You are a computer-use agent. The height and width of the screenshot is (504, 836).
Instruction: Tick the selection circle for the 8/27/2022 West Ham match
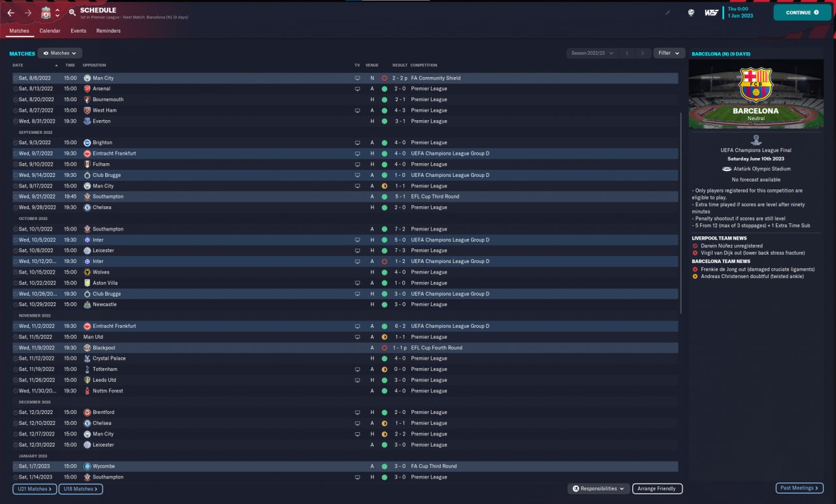(x=15, y=110)
